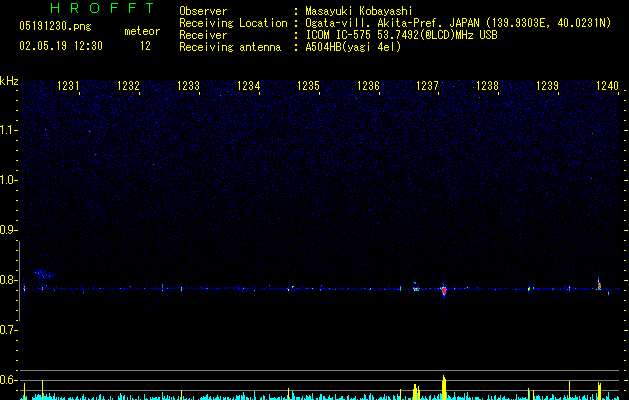
Task: Click the 1235 time marker
Action: tap(308, 86)
